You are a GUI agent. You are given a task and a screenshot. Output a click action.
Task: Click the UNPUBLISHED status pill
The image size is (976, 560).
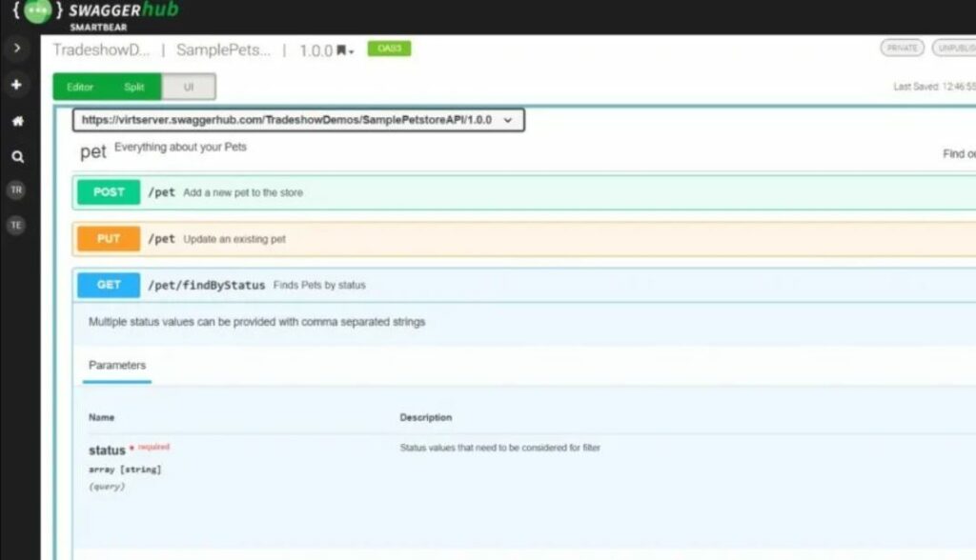[954, 48]
